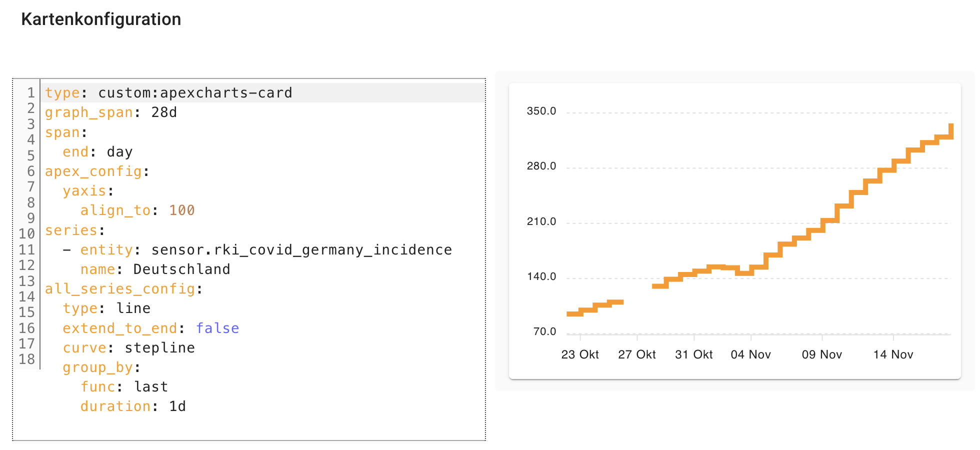
Task: Click the '350.0' y-axis label
Action: point(541,111)
